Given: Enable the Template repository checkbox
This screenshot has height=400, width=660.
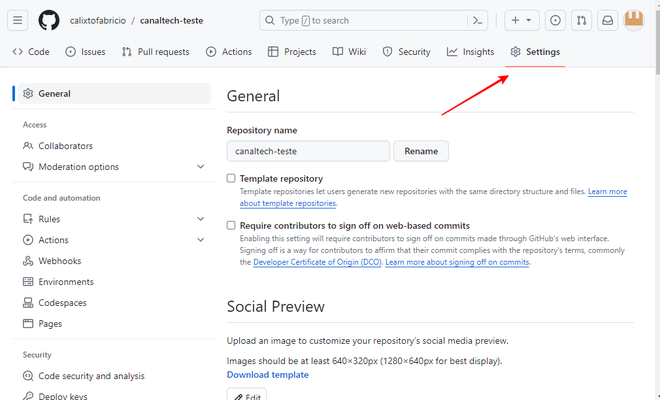Looking at the screenshot, I should tap(231, 179).
